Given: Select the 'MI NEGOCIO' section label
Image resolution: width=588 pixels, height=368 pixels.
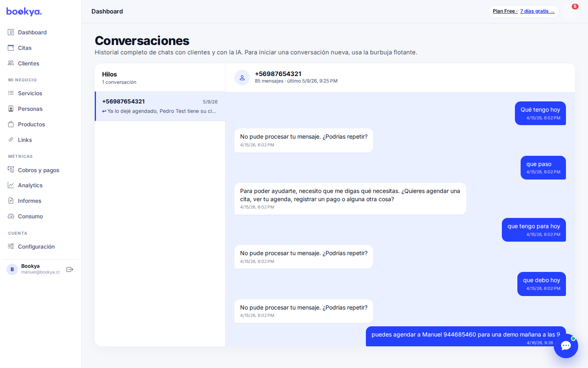Looking at the screenshot, I should (22, 80).
